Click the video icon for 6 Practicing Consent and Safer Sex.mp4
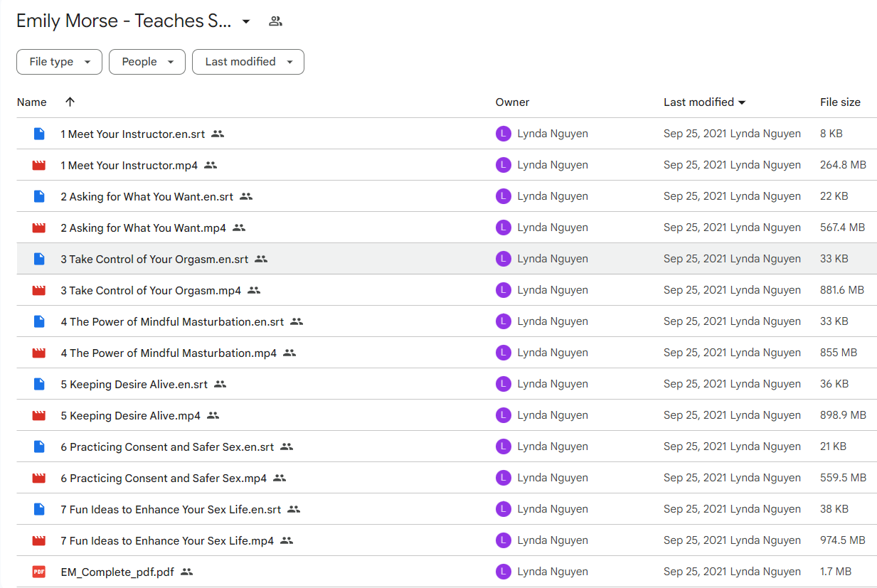 [x=39, y=478]
